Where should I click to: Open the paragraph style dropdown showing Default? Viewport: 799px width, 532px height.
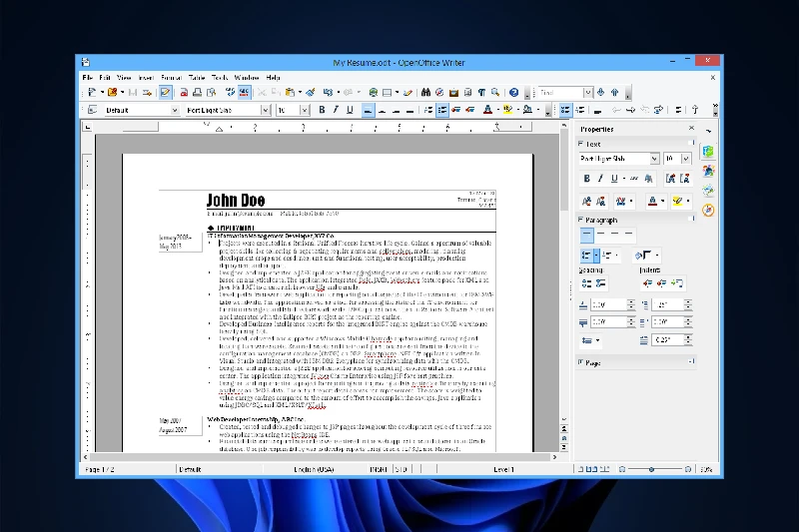tap(175, 110)
